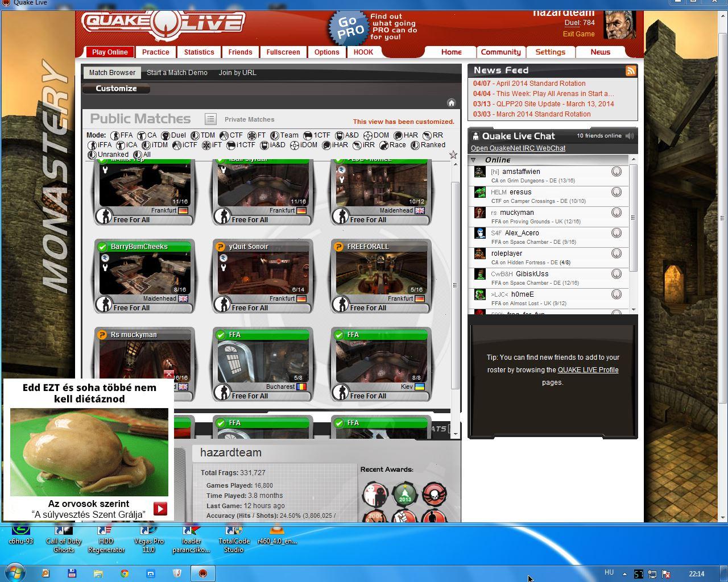Open the Practice tab
The height and width of the screenshot is (582, 728).
(x=156, y=52)
